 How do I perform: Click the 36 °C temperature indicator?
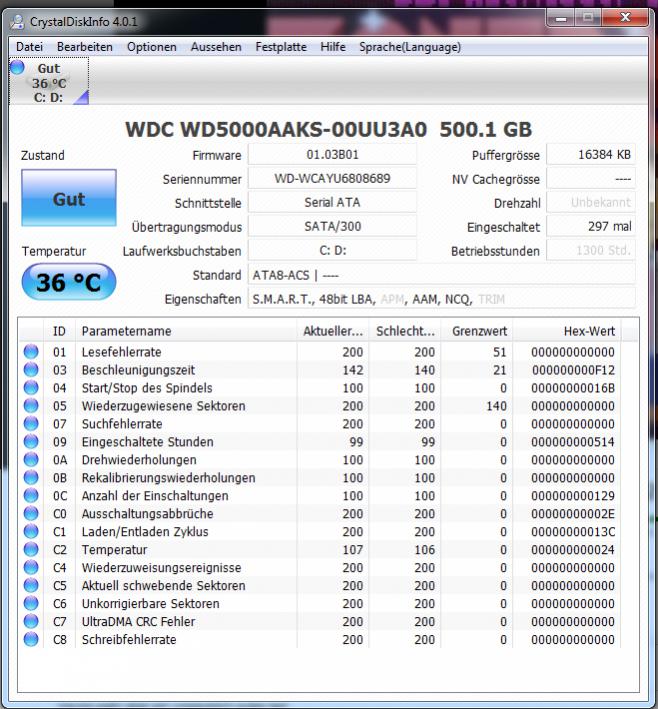click(x=69, y=282)
